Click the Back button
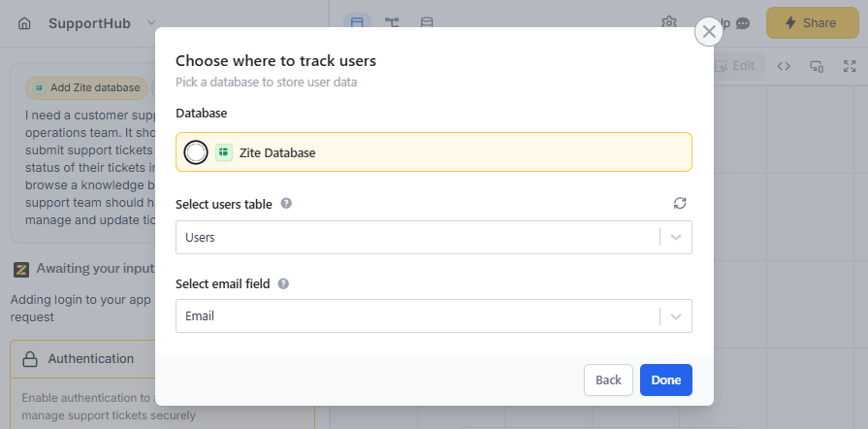The width and height of the screenshot is (868, 429). (608, 380)
